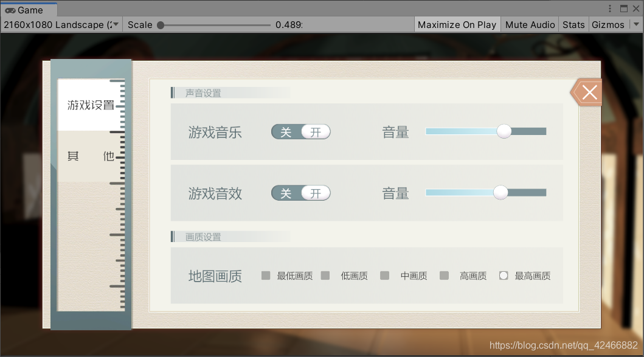
Task: Open the Game tab
Action: (x=29, y=10)
